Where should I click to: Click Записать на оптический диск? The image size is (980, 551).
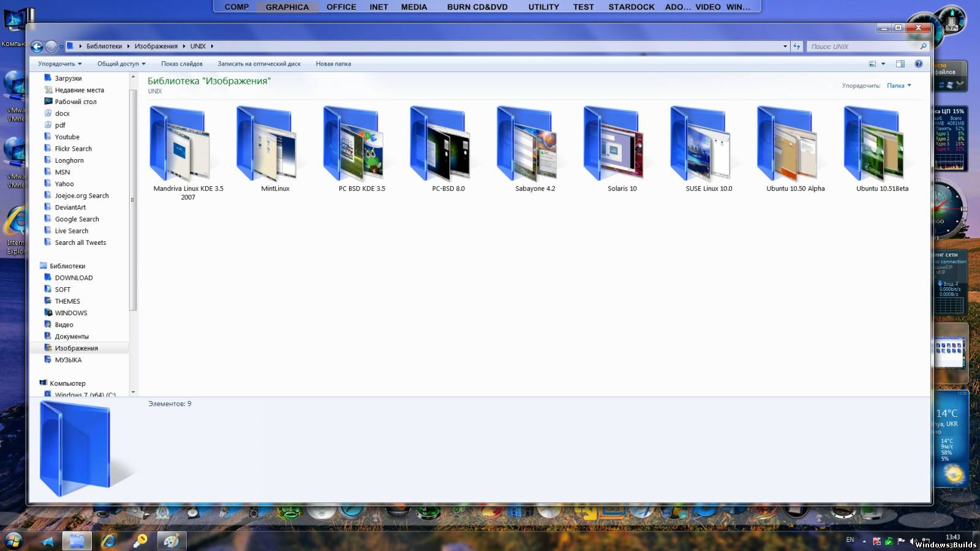coord(259,64)
